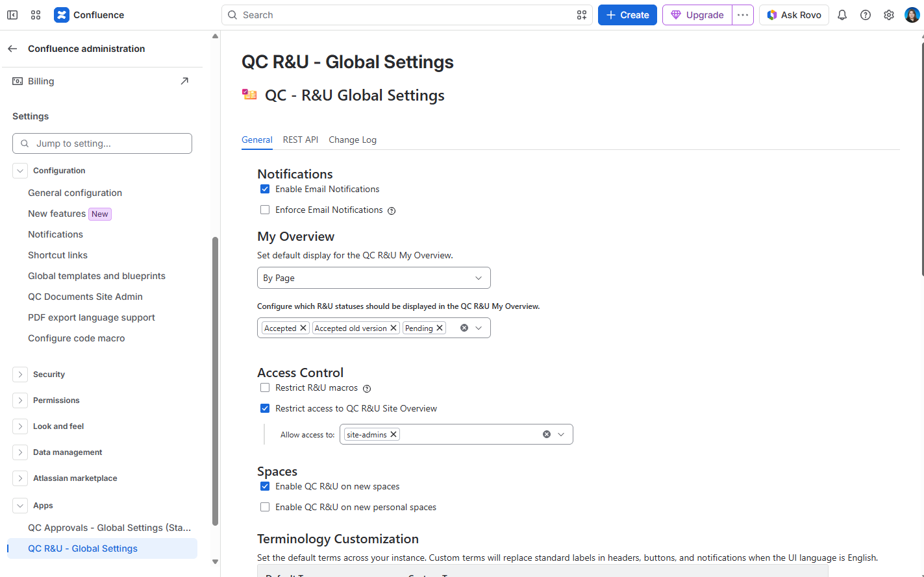The height and width of the screenshot is (577, 924).
Task: Toggle Enable Email Notifications checkbox
Action: click(x=265, y=190)
